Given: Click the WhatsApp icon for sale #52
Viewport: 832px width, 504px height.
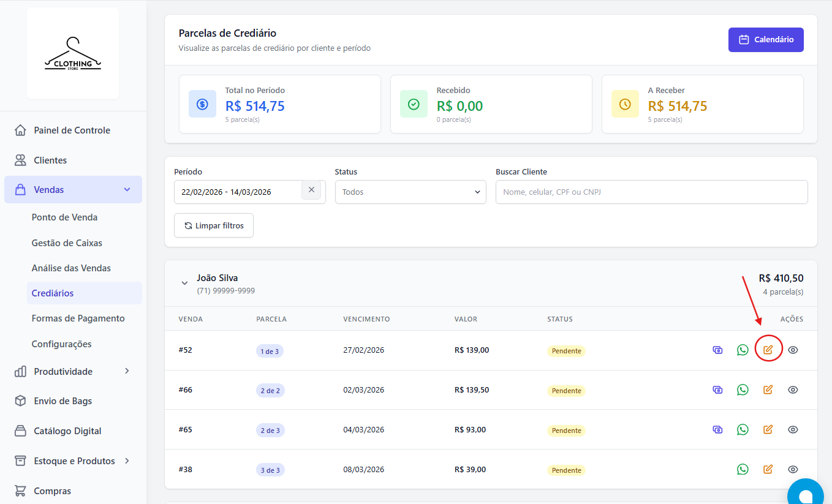Looking at the screenshot, I should point(743,350).
